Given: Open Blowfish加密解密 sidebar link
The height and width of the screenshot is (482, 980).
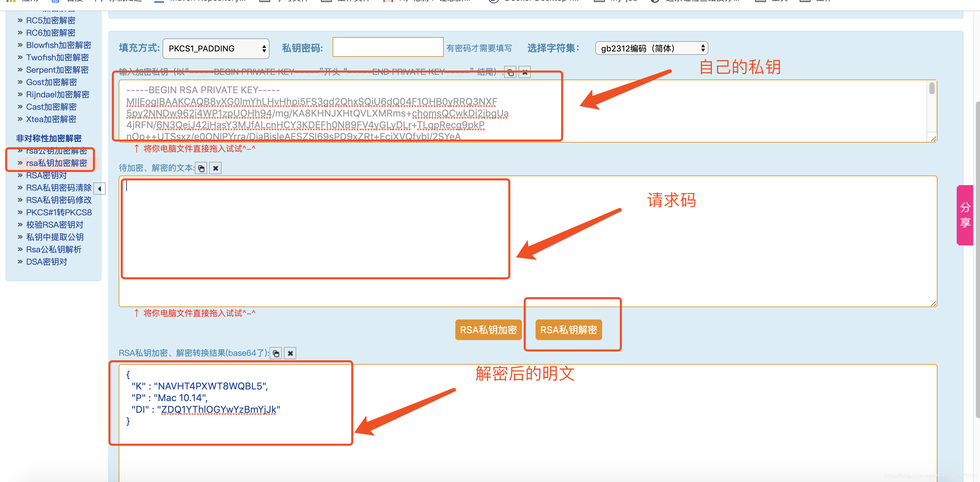Looking at the screenshot, I should point(58,45).
